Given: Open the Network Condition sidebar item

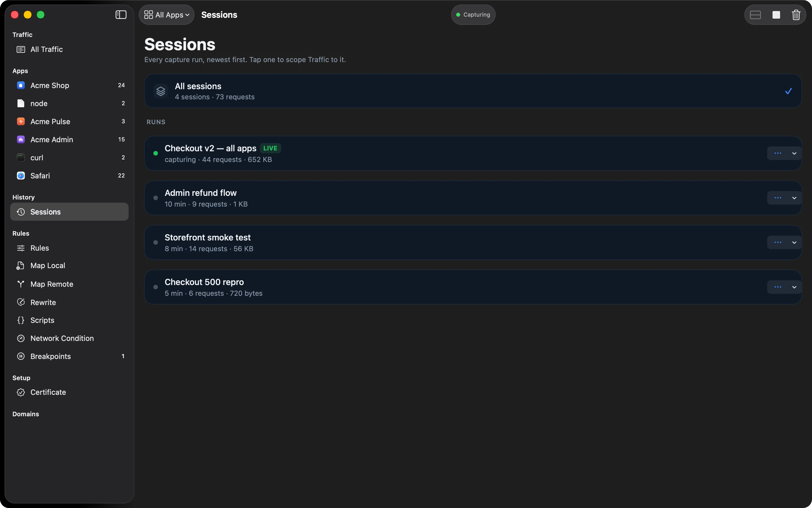Looking at the screenshot, I should pos(69,338).
